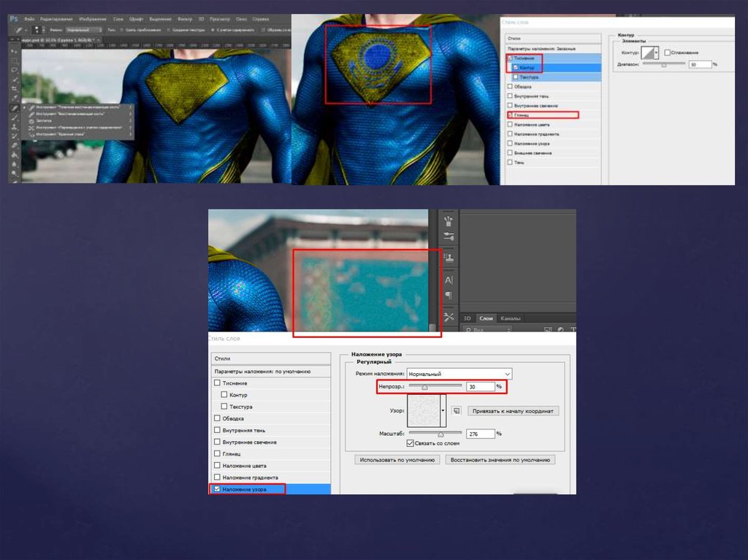Select the Healing Brush tool in toolbar
This screenshot has height=560, width=748.
[x=15, y=107]
